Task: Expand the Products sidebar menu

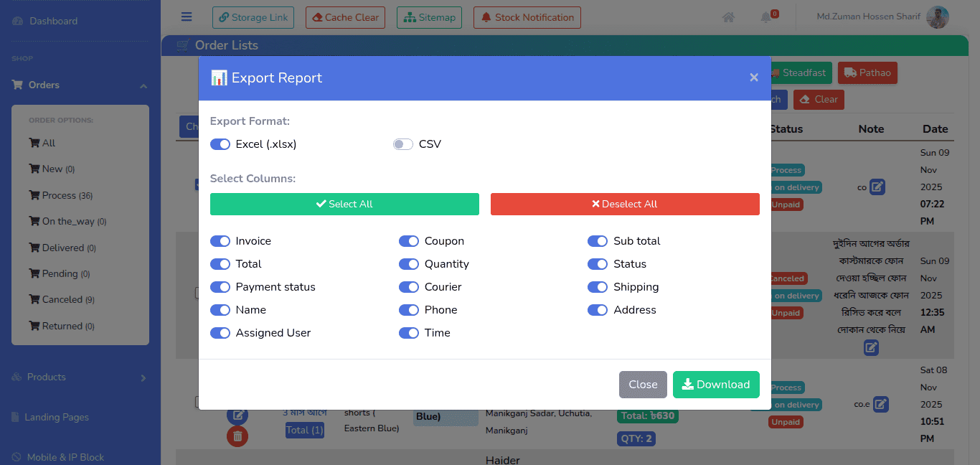Action: click(x=143, y=377)
